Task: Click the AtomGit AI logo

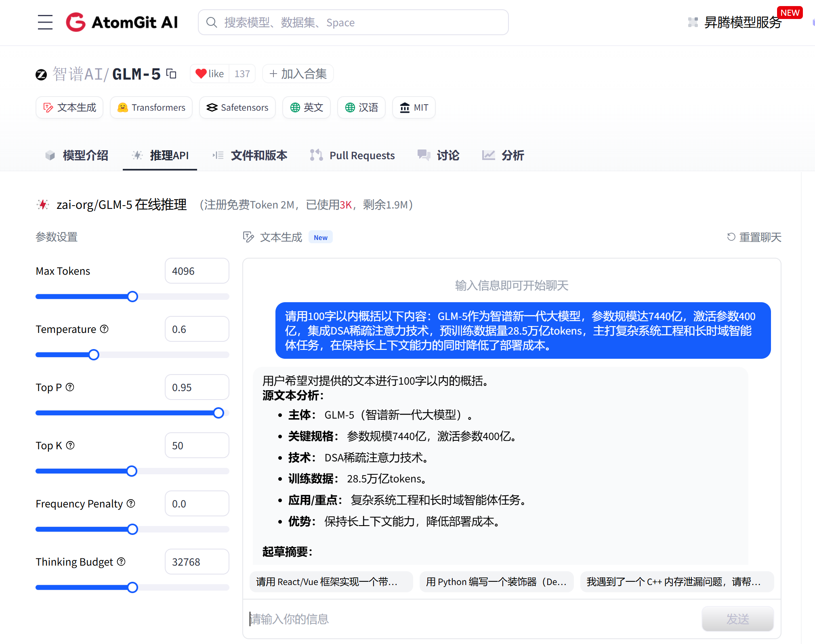Action: pos(122,22)
